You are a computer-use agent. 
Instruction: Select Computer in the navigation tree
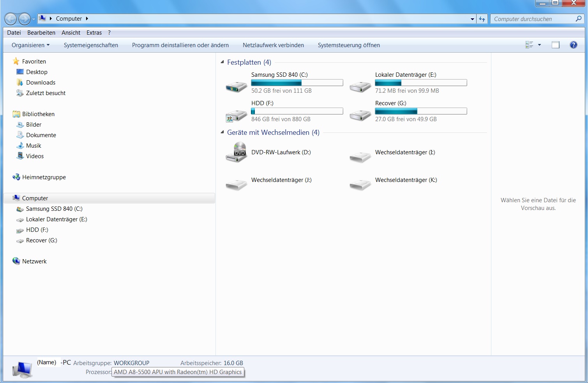click(109, 198)
